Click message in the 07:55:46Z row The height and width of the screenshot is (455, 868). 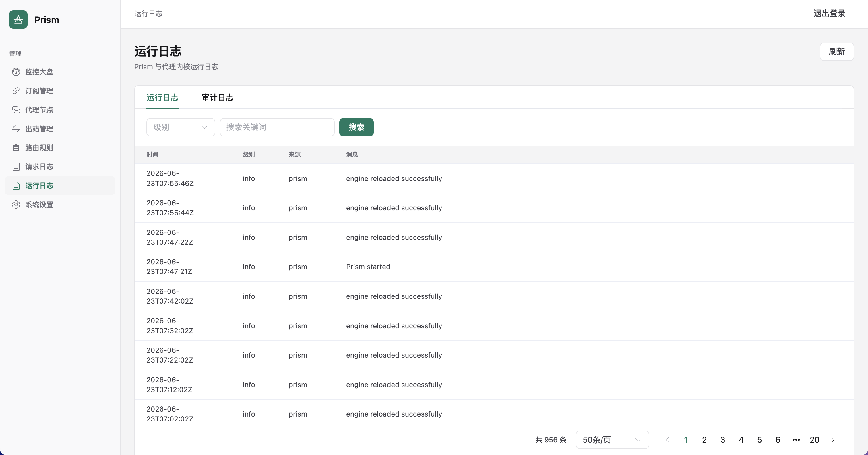(394, 178)
